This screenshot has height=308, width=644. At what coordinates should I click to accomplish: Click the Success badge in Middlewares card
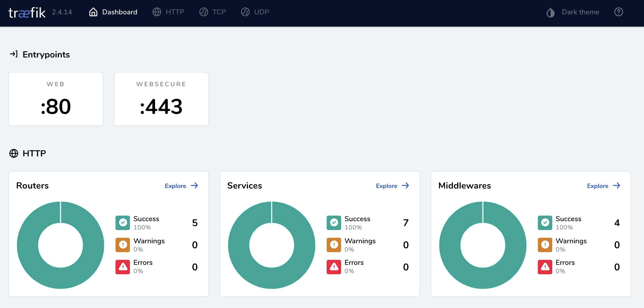(544, 222)
